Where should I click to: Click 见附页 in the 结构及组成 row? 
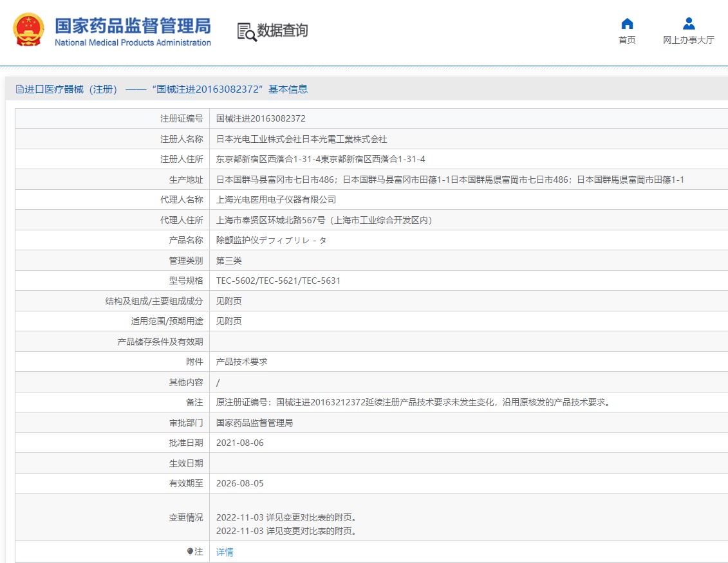(229, 301)
